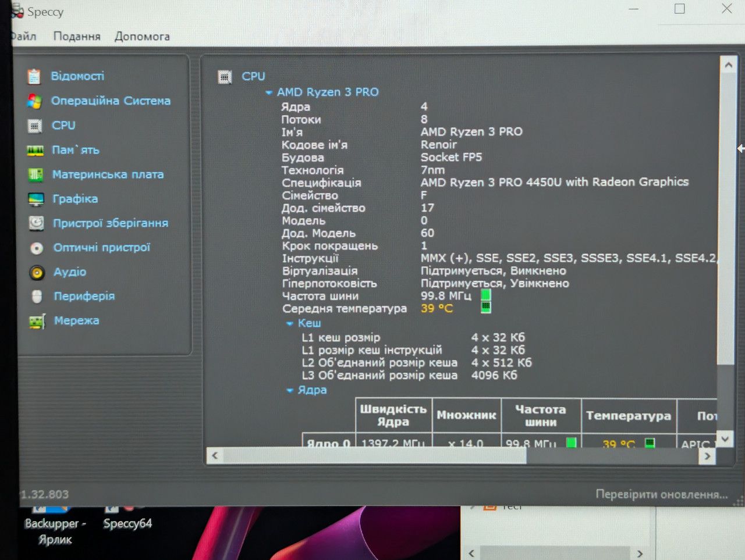Open Backupper desktop shortcut
The image size is (745, 560).
(x=55, y=525)
